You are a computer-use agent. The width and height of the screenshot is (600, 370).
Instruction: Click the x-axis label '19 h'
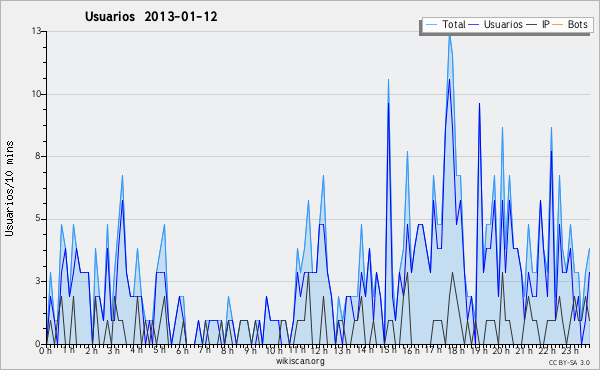pos(478,350)
